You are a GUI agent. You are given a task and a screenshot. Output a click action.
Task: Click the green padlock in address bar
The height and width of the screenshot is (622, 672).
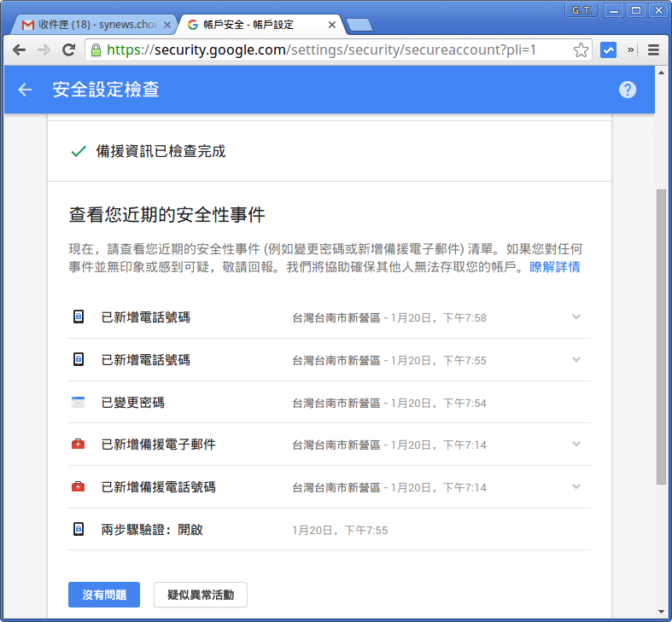click(96, 50)
